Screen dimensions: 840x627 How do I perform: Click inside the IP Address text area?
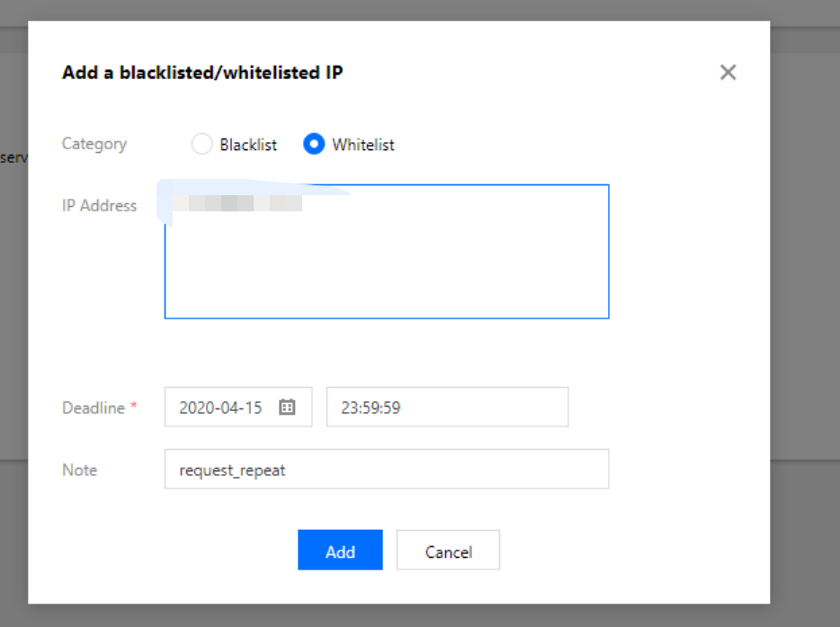click(387, 251)
